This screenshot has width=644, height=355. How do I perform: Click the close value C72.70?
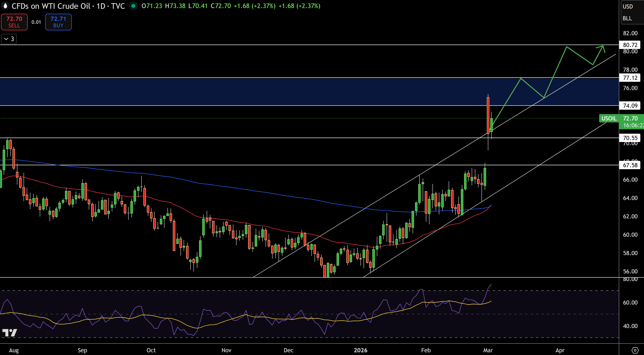(x=221, y=6)
